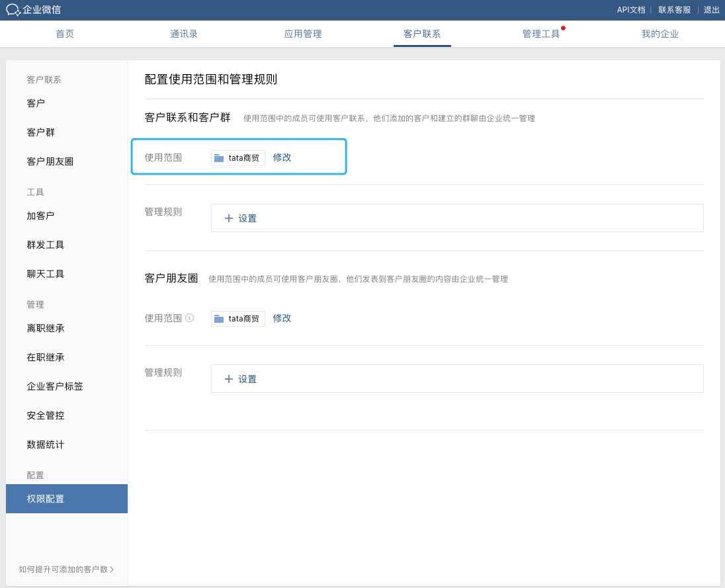Click the plus icon in first 管理规则
This screenshot has height=588, width=725.
229,218
